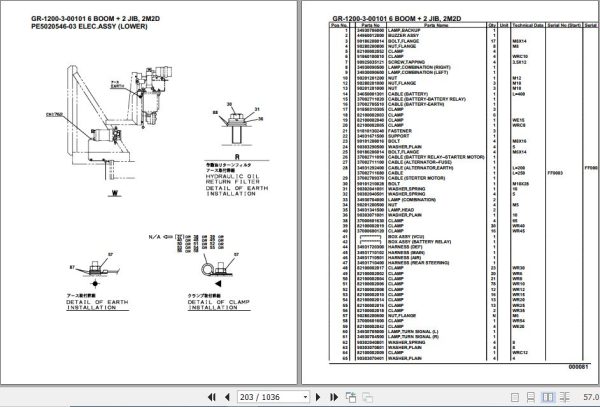Go to the first page
Image resolution: width=600 pixels, height=407 pixels.
click(x=212, y=397)
